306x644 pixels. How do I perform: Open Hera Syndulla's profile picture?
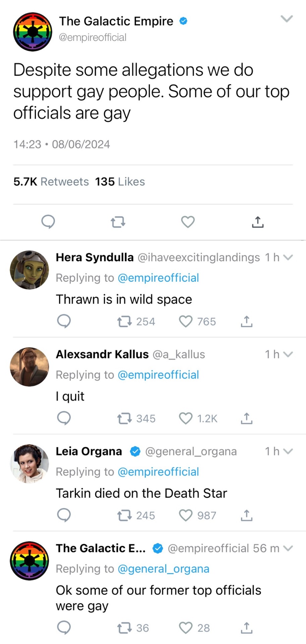[x=29, y=270]
